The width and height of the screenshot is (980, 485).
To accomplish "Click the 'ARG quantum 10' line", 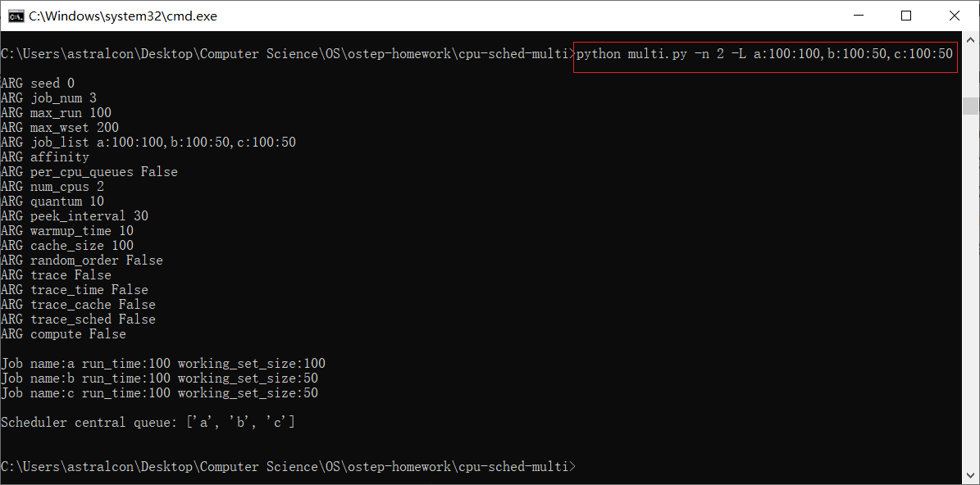I will coord(52,202).
